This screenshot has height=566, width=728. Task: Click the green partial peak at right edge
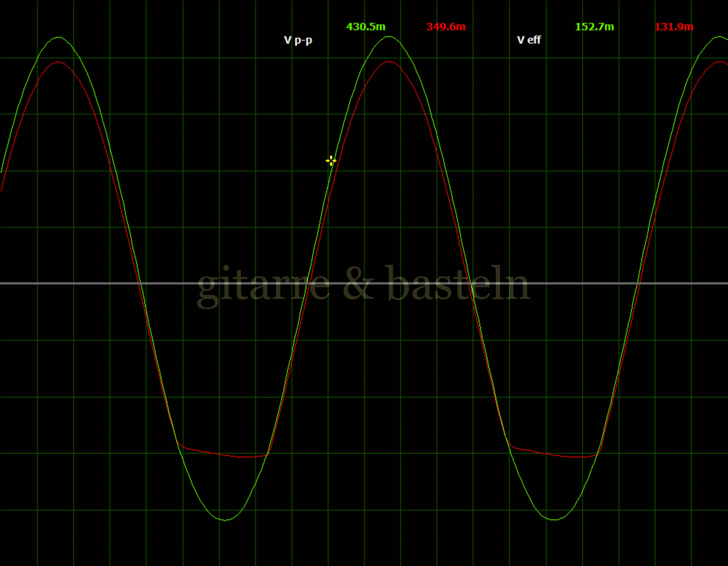tap(718, 38)
